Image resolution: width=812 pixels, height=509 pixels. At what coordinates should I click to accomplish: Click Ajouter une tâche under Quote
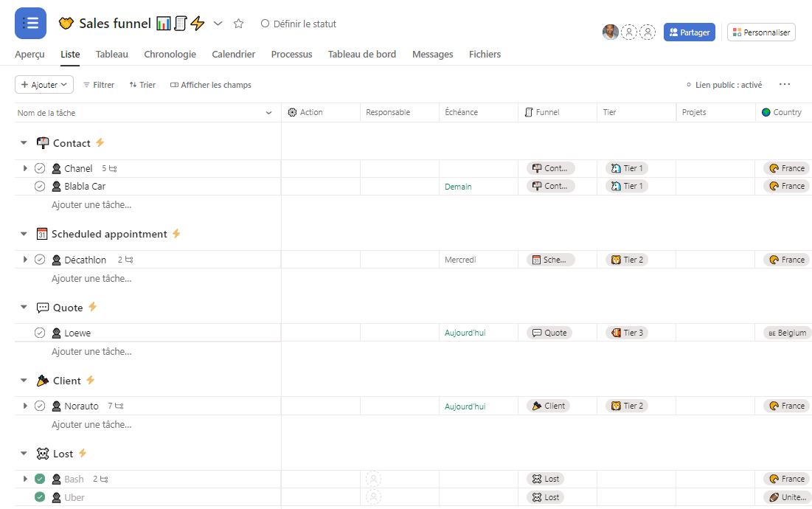tap(91, 351)
